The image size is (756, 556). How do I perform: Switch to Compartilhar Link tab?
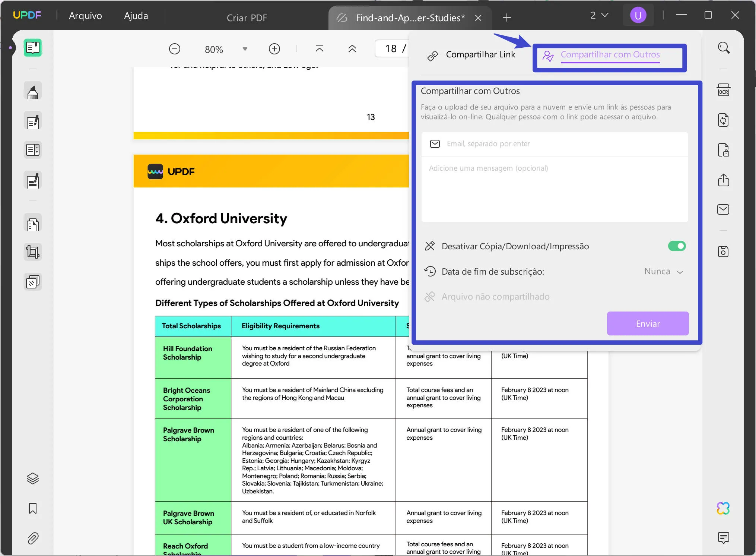pyautogui.click(x=472, y=55)
